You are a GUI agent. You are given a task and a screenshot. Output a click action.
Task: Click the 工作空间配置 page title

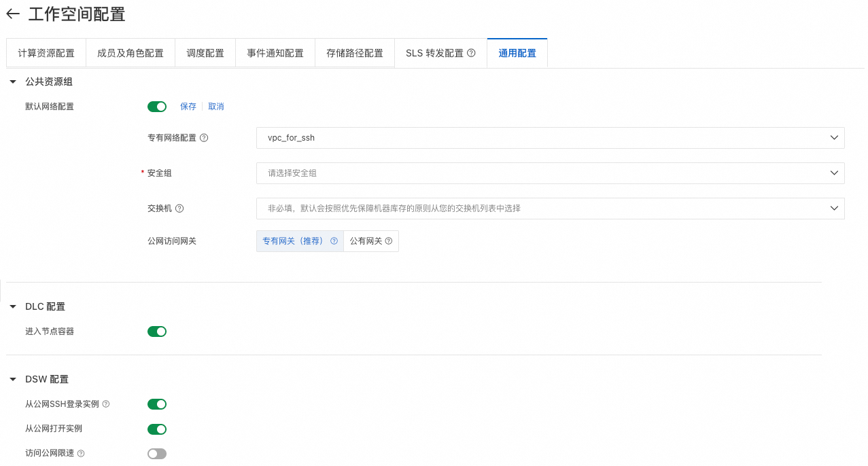tap(77, 14)
